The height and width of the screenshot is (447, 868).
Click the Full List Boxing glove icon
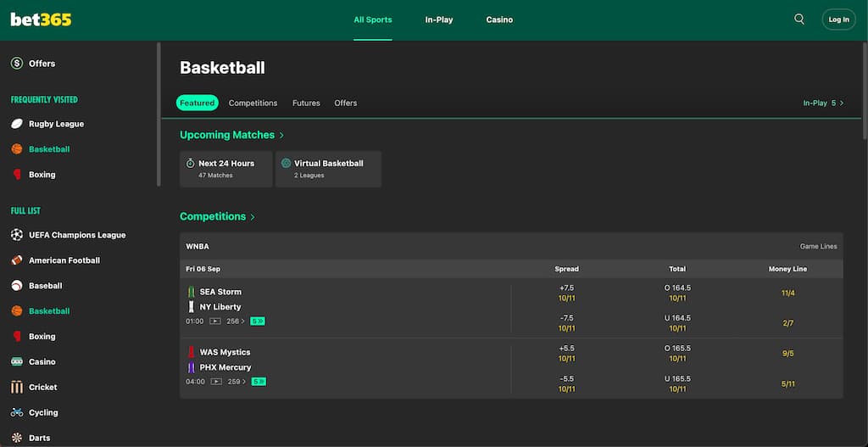coord(17,336)
